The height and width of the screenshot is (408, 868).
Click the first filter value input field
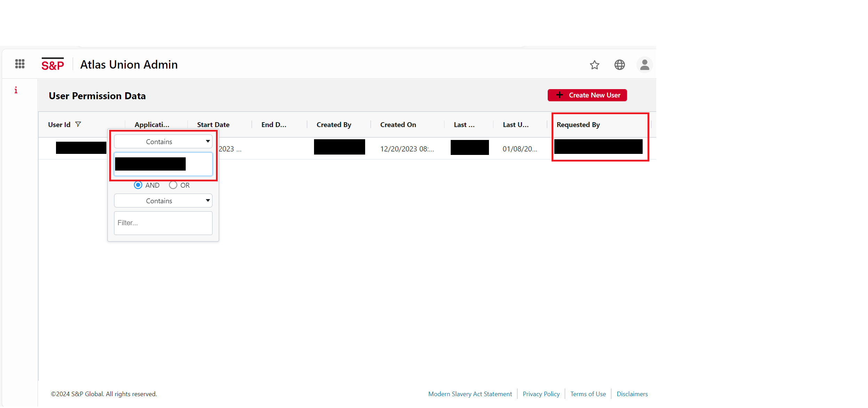point(163,164)
